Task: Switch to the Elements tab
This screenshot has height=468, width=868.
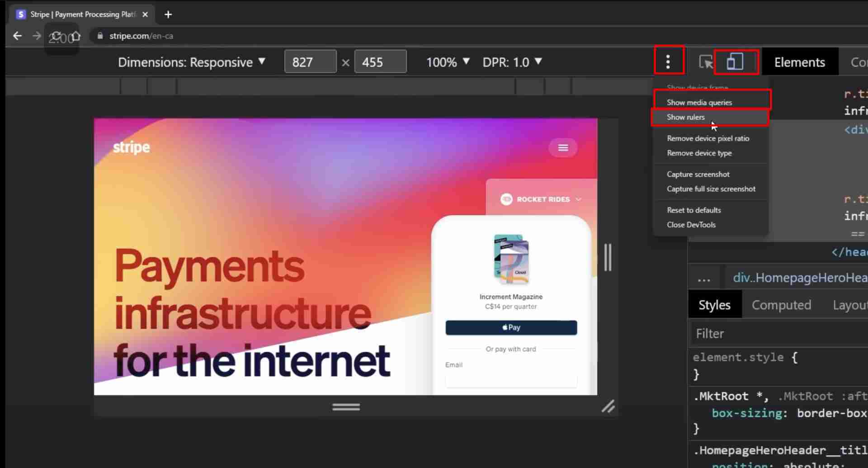Action: (x=800, y=62)
